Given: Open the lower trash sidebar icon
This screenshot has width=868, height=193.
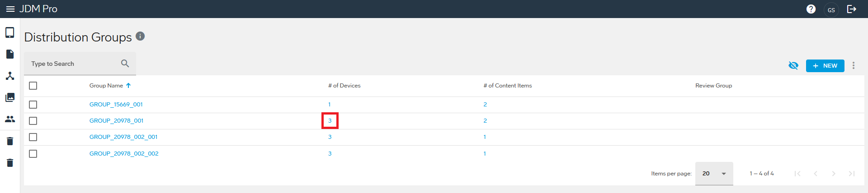Looking at the screenshot, I should (x=10, y=163).
